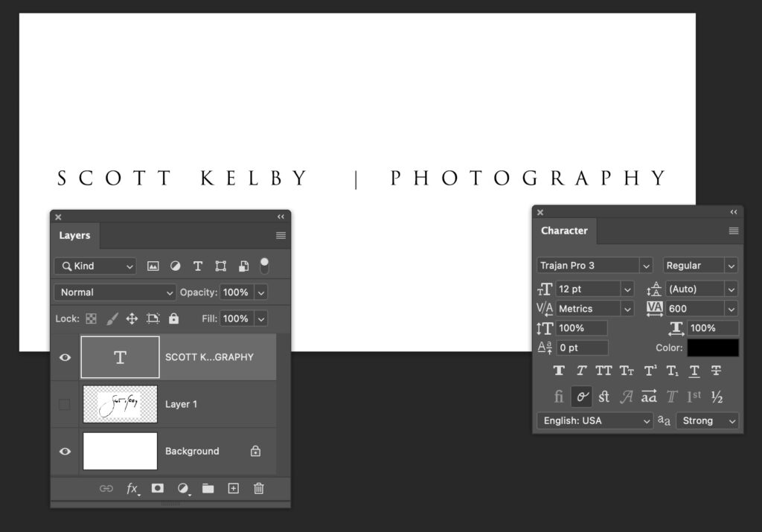
Task: Apply Small Caps style
Action: pyautogui.click(x=627, y=371)
